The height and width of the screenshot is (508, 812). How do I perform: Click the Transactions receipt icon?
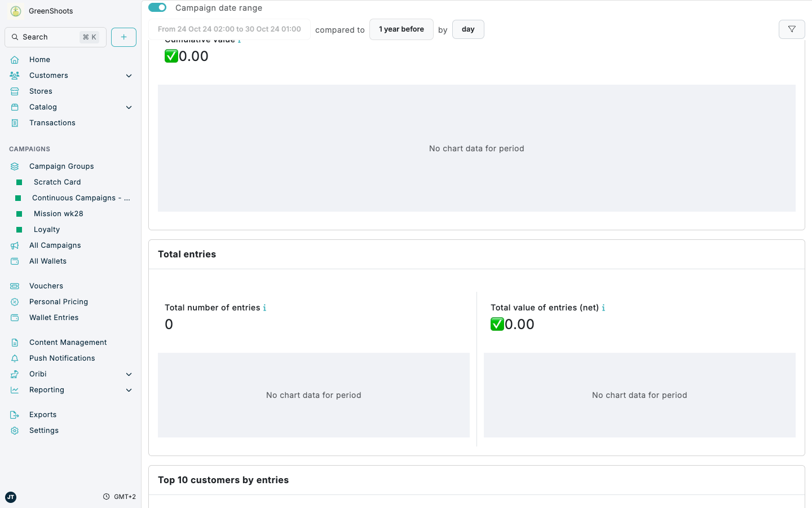(15, 123)
